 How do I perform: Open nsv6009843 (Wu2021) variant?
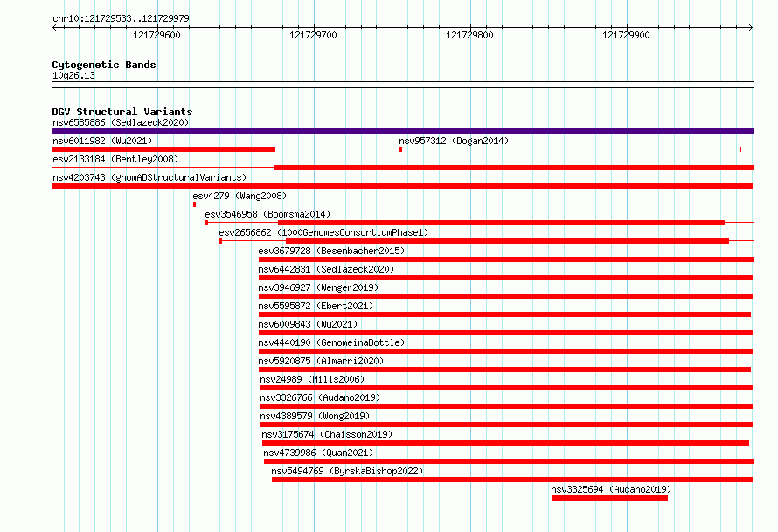click(x=308, y=324)
